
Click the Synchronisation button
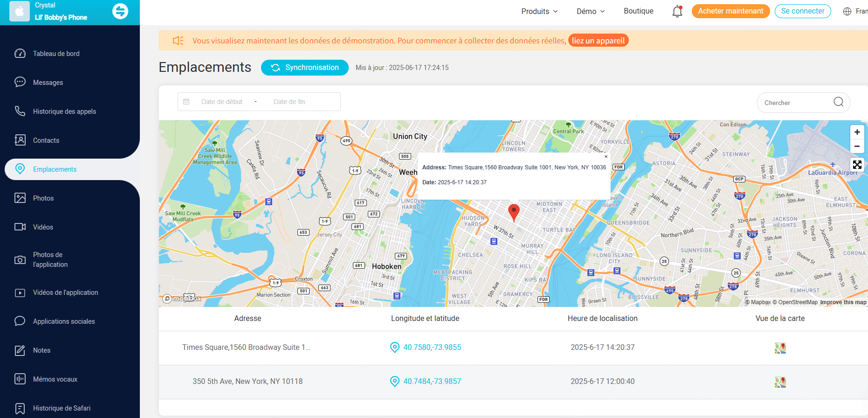pos(305,68)
